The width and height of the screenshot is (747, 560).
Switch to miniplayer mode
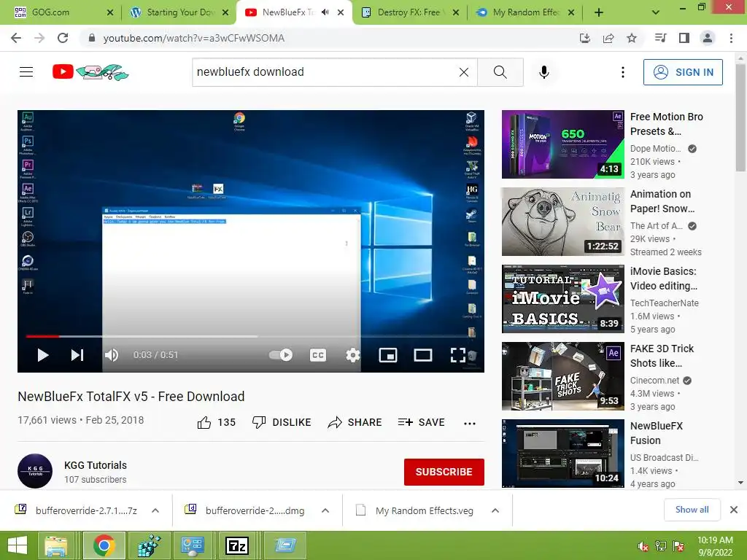pos(388,355)
